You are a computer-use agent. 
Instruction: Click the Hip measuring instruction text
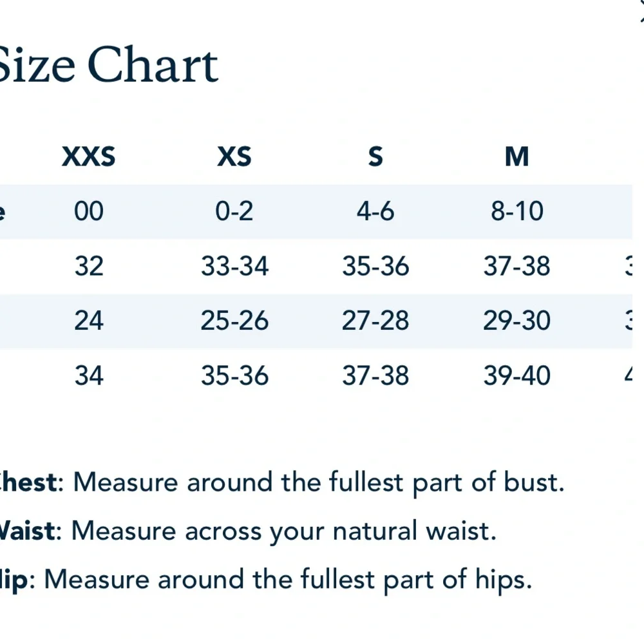coord(266,580)
